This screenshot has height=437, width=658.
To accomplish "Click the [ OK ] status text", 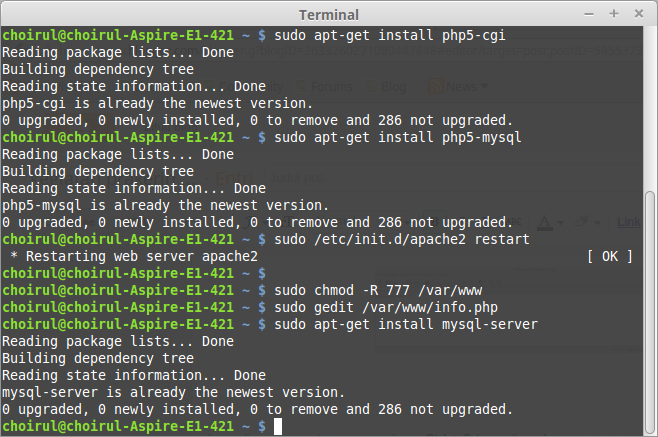I will pyautogui.click(x=610, y=256).
